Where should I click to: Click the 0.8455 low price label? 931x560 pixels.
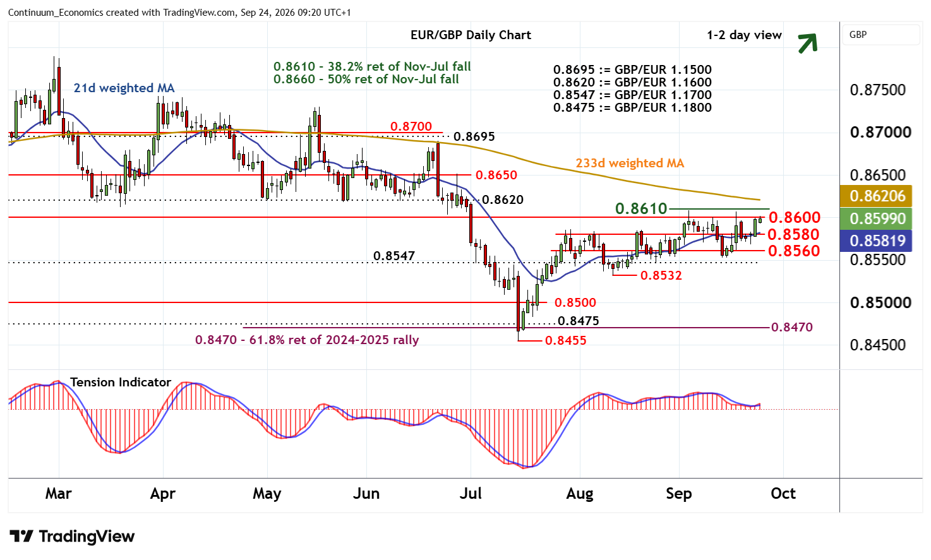pos(565,340)
